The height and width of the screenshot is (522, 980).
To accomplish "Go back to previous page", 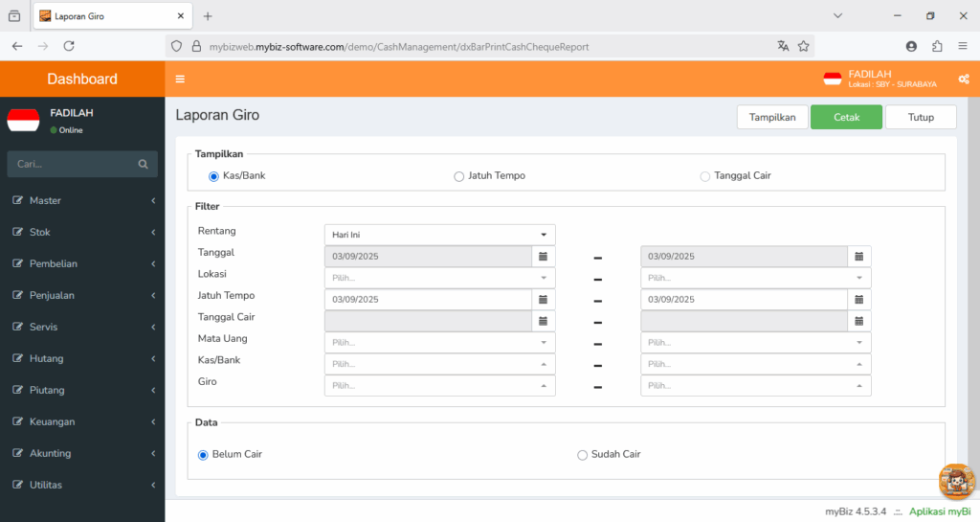I will [x=17, y=46].
